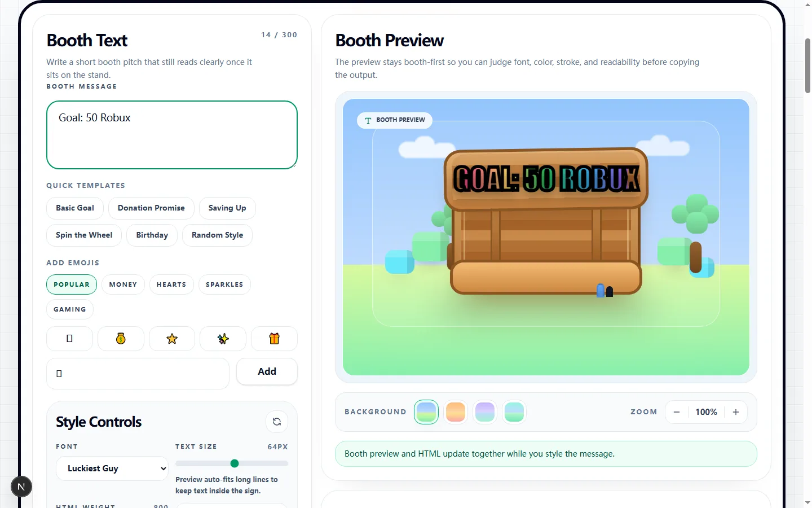Insert the gift box emoji
The image size is (812, 508).
(x=275, y=339)
